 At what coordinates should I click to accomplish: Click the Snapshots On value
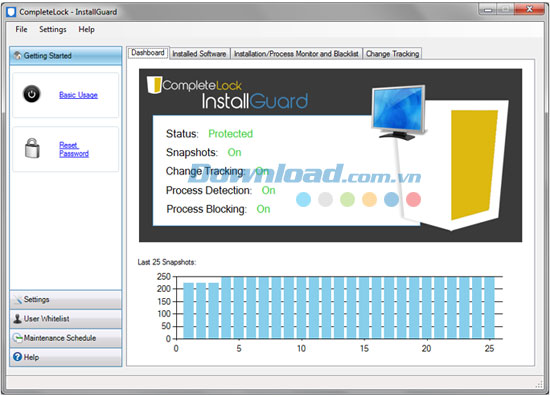pos(234,152)
